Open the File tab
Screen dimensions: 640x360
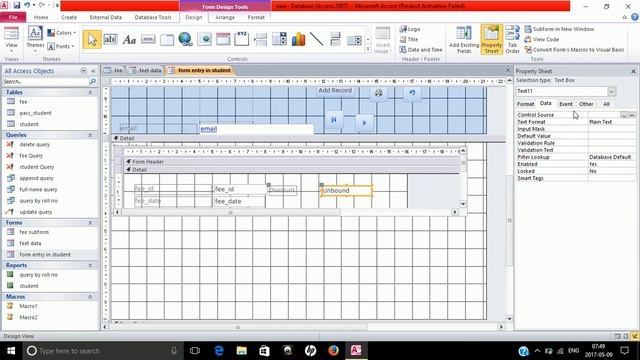[13, 17]
